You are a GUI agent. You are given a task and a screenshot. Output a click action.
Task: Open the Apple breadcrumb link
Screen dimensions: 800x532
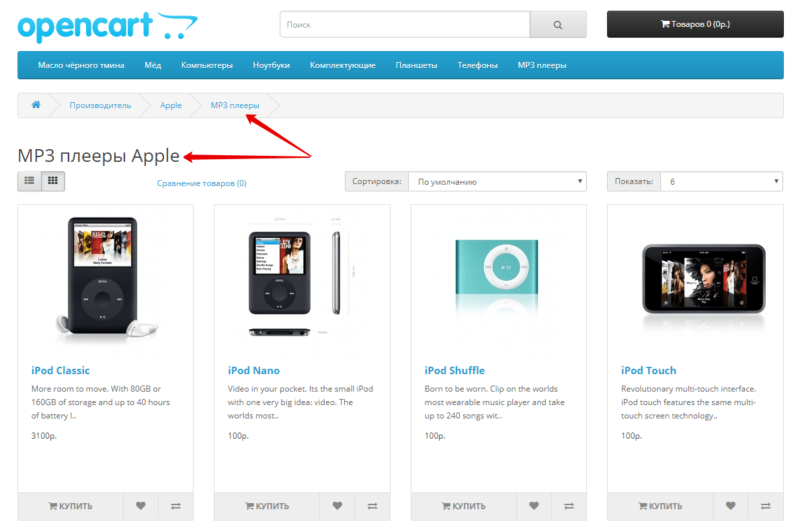[x=171, y=105]
